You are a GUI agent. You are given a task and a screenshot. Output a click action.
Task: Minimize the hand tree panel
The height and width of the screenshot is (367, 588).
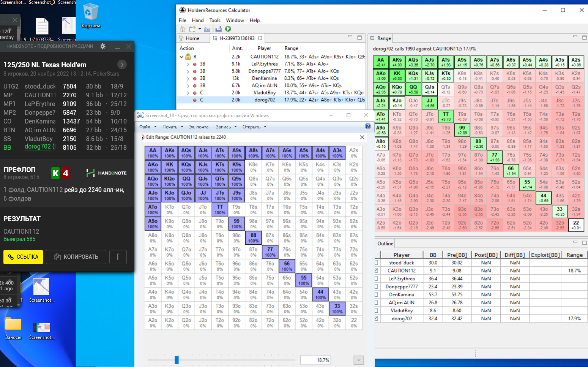350,37
